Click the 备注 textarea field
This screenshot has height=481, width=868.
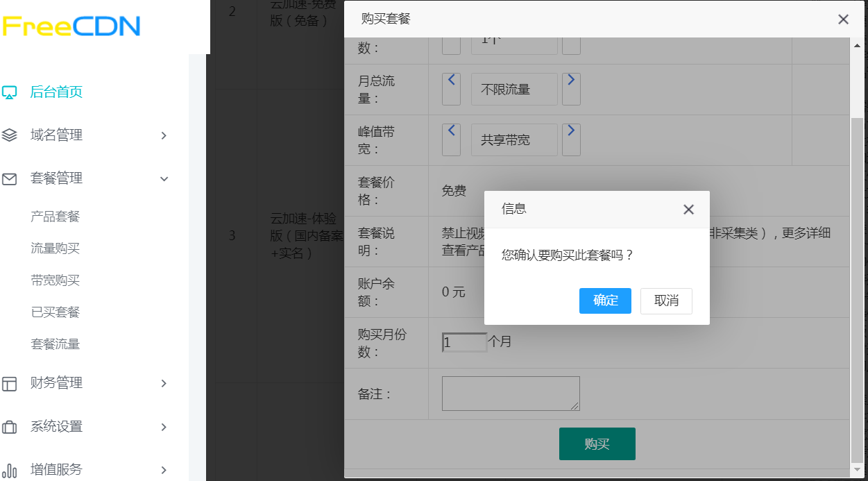tap(510, 394)
